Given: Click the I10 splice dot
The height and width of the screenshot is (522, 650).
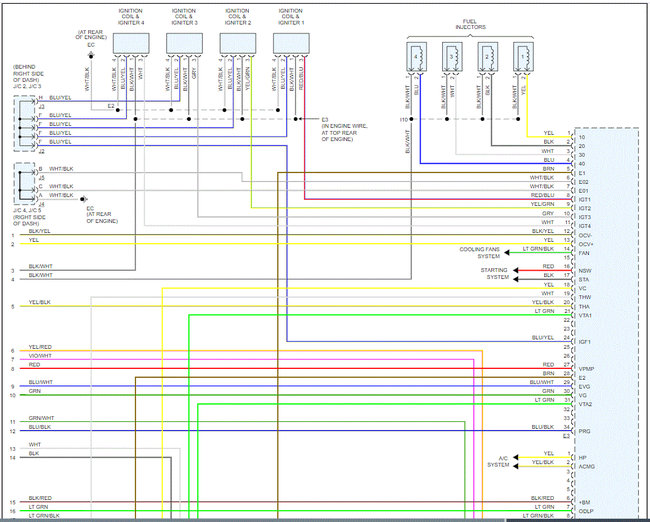Looking at the screenshot, I should coord(411,119).
